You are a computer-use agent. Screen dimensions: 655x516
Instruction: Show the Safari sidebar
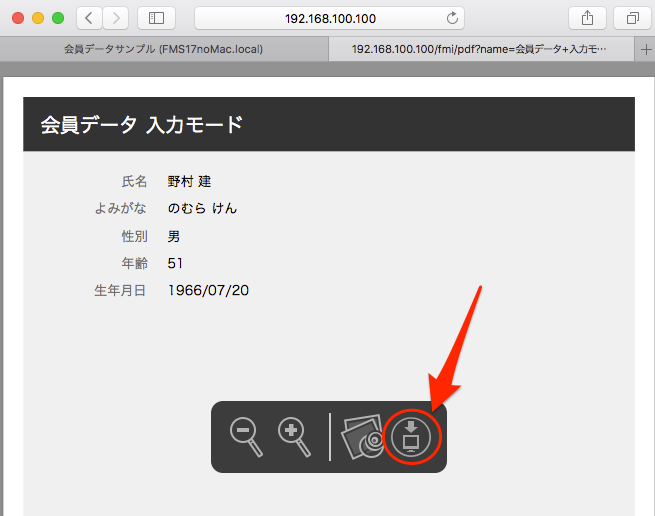click(x=156, y=18)
